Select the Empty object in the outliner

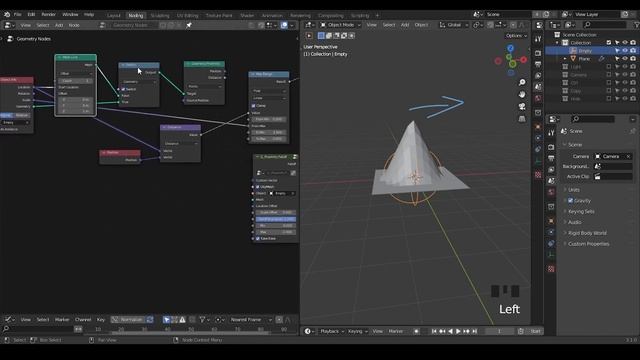click(585, 51)
